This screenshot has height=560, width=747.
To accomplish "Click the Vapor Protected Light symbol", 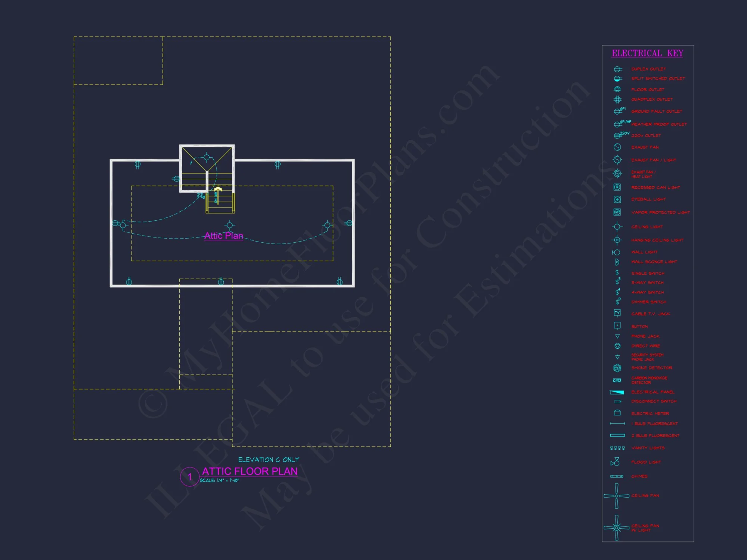I will [x=617, y=212].
